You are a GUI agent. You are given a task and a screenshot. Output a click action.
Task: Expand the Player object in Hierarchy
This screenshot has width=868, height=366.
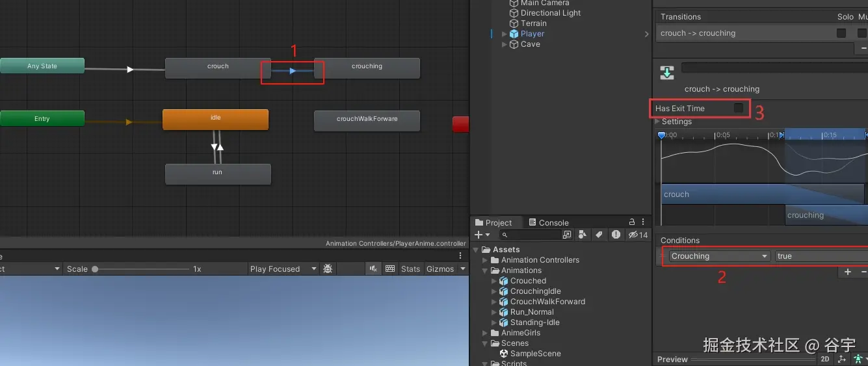(504, 34)
